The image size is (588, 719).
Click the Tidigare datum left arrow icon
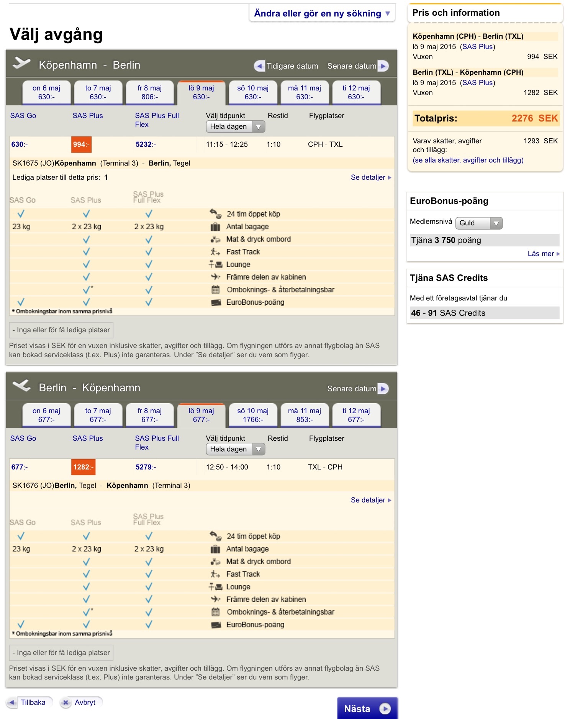pos(259,66)
